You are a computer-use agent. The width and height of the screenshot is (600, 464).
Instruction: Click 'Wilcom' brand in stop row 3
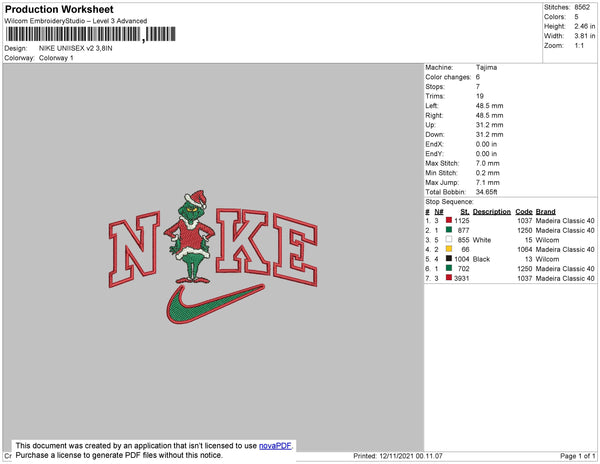(x=547, y=240)
